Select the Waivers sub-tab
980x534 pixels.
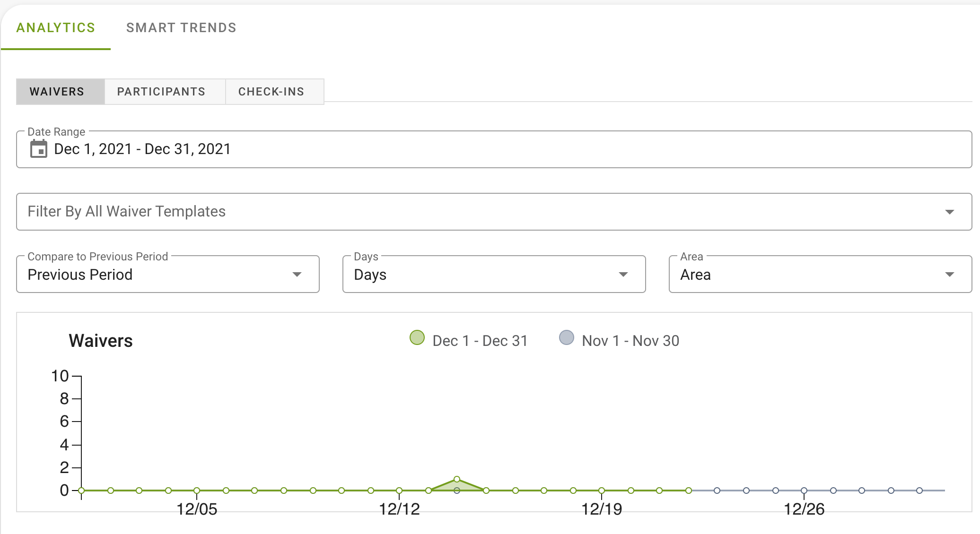coord(61,92)
